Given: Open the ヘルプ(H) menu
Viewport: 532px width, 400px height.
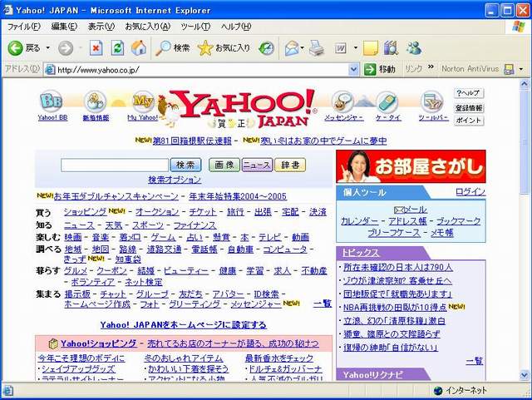Looking at the screenshot, I should click(x=235, y=27).
